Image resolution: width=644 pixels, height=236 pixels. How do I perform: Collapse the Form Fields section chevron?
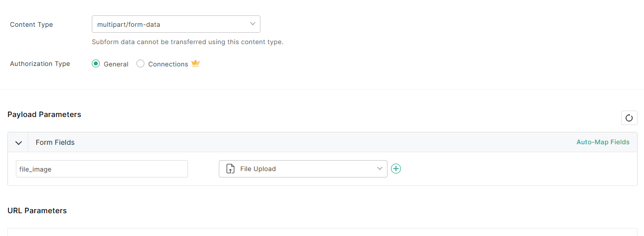[x=18, y=143]
